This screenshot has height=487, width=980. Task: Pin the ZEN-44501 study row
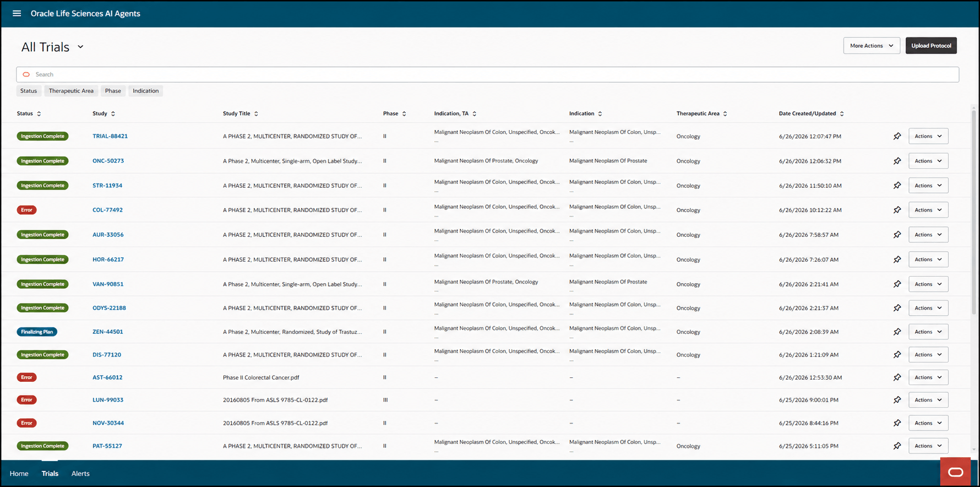click(897, 332)
